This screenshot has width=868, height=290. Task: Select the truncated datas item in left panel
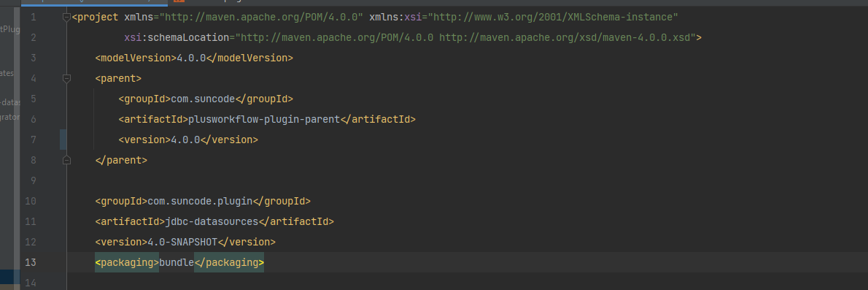10,102
